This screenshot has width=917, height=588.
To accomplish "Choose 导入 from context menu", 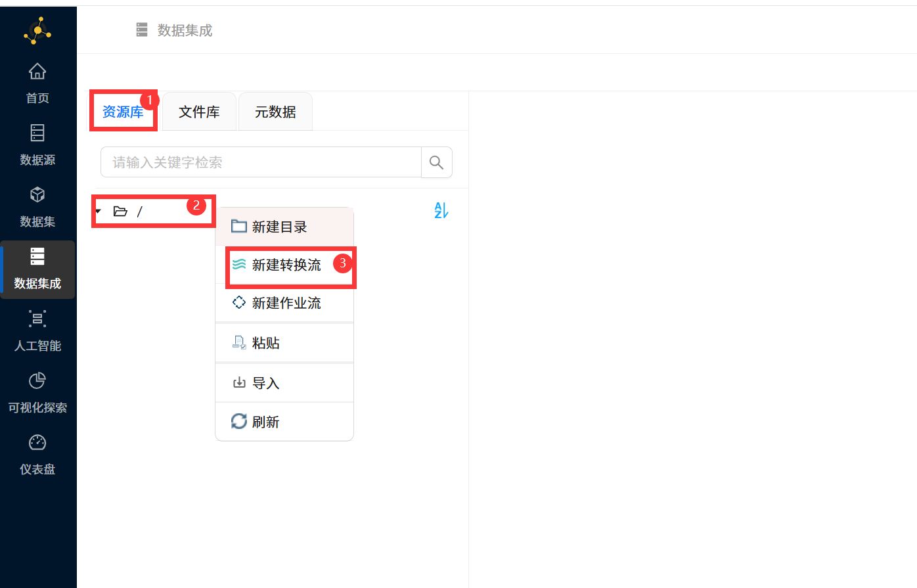I will (284, 383).
